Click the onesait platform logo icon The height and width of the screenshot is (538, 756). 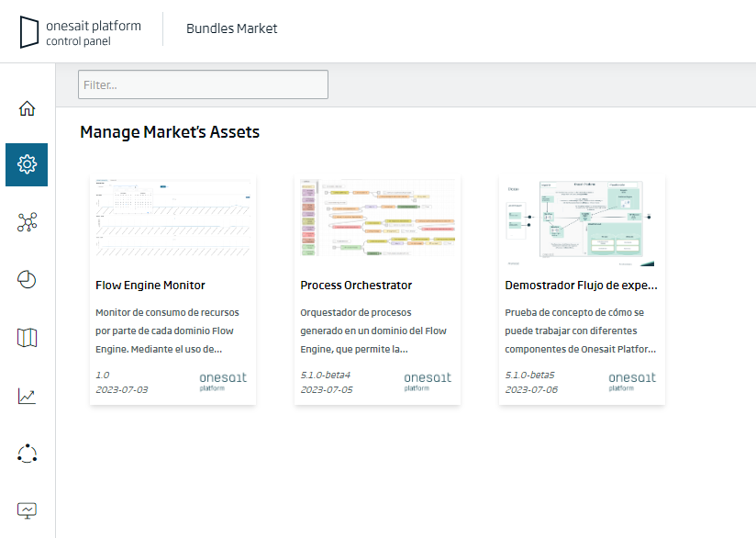(x=29, y=32)
